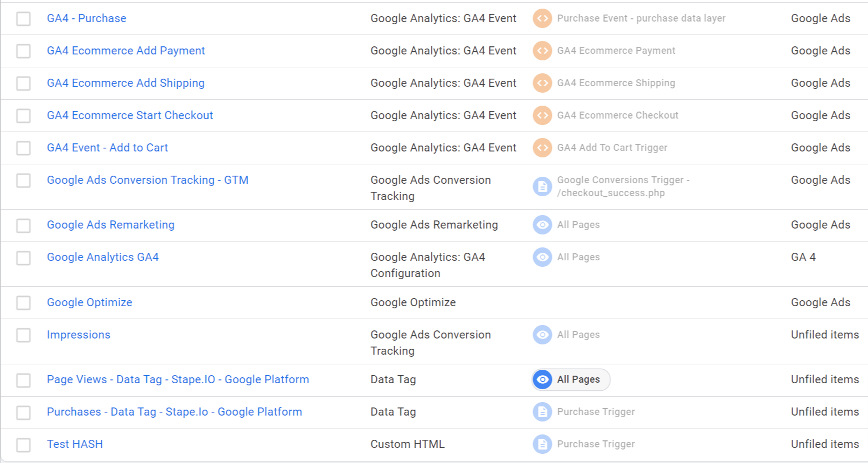Tick the Google Analytics GA4 checkbox
Image resolution: width=868 pixels, height=463 pixels.
[23, 258]
